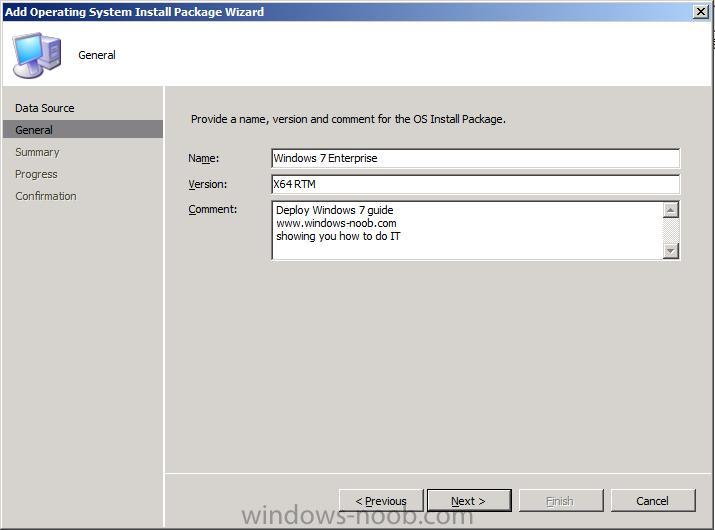715x530 pixels.
Task: Click the Comment: label
Action: point(212,209)
